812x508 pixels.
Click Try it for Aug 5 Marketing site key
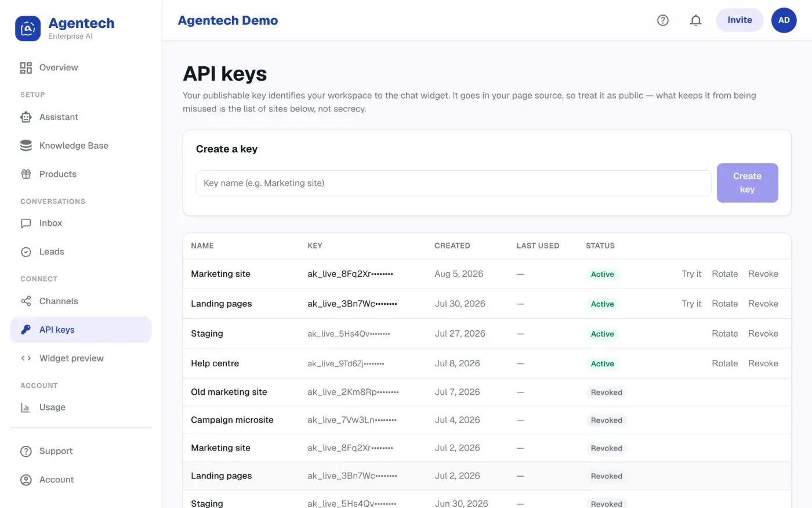click(x=691, y=274)
